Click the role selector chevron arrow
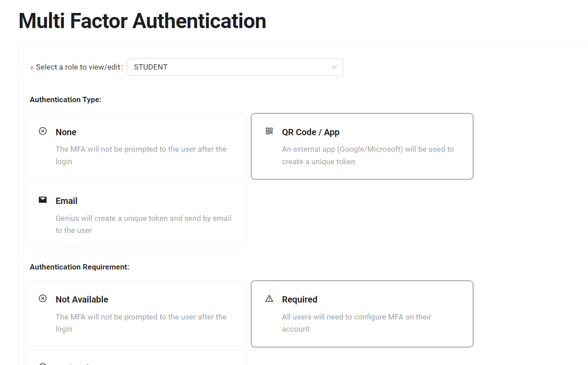588x365 pixels. pos(334,67)
